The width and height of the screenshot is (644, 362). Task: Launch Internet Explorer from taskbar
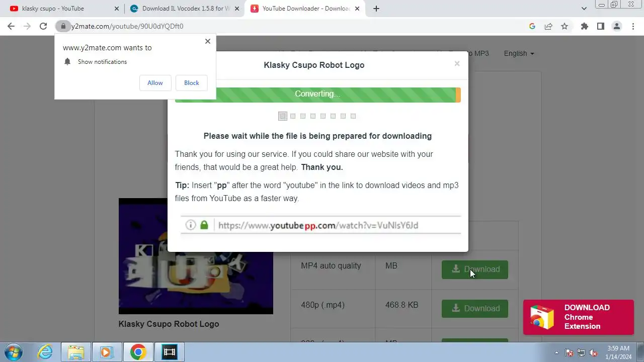coord(45,352)
